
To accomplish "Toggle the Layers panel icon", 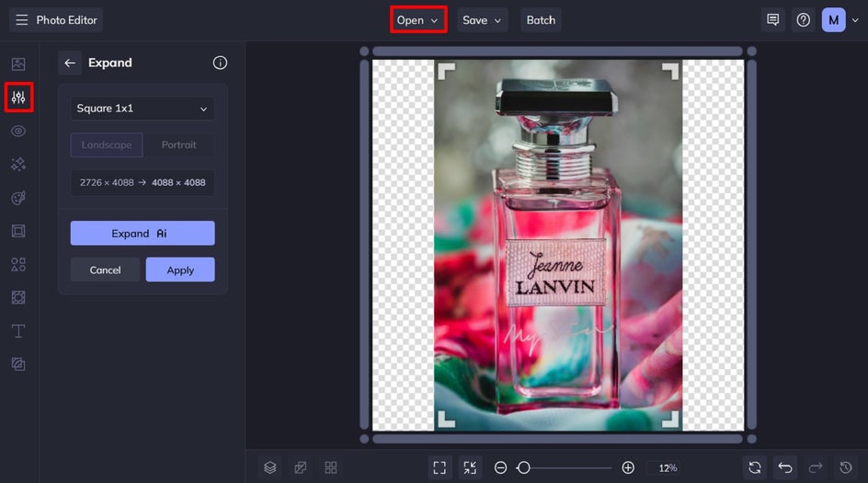I will (x=270, y=467).
